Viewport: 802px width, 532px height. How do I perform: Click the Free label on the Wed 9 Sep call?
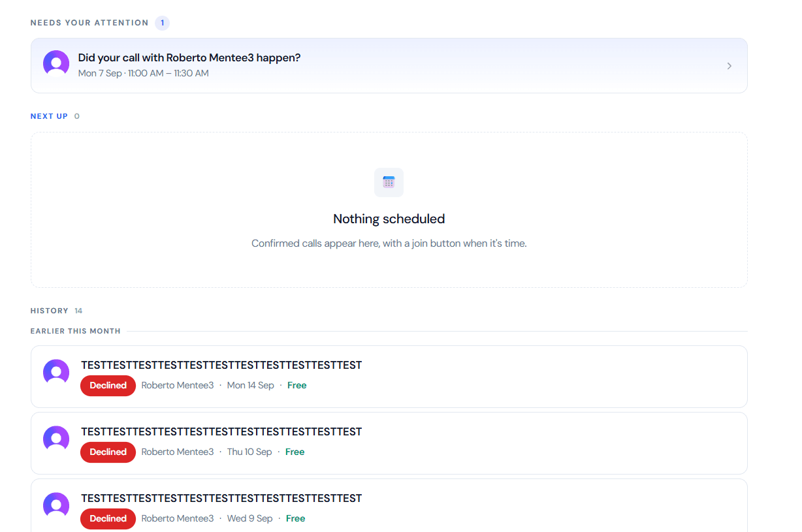point(296,518)
